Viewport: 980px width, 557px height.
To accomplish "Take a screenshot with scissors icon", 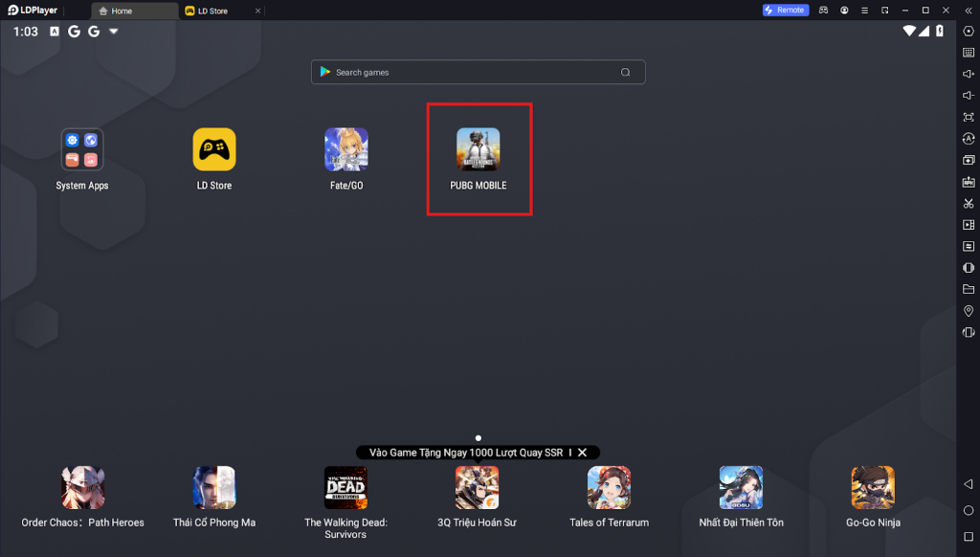I will click(969, 203).
